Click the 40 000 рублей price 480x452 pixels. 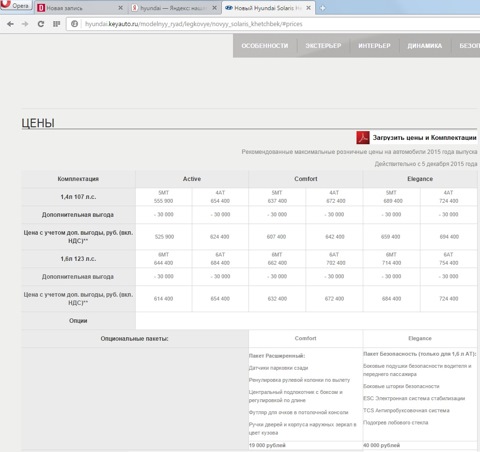[381, 445]
